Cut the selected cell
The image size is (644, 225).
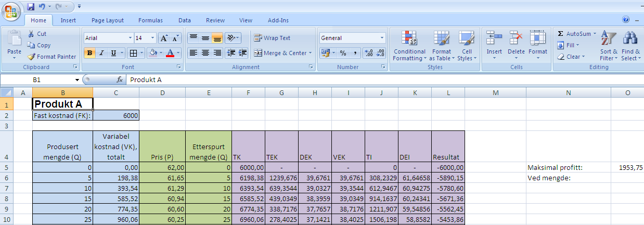[x=37, y=34]
